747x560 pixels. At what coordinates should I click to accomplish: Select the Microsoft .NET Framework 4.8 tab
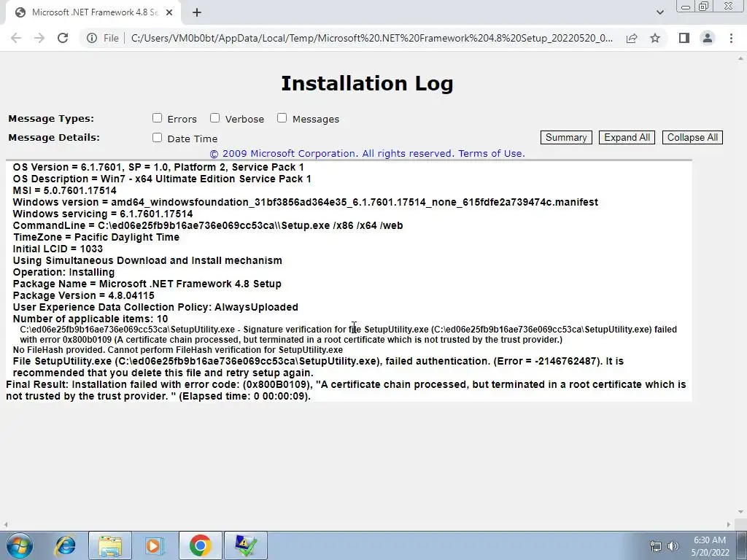point(93,12)
